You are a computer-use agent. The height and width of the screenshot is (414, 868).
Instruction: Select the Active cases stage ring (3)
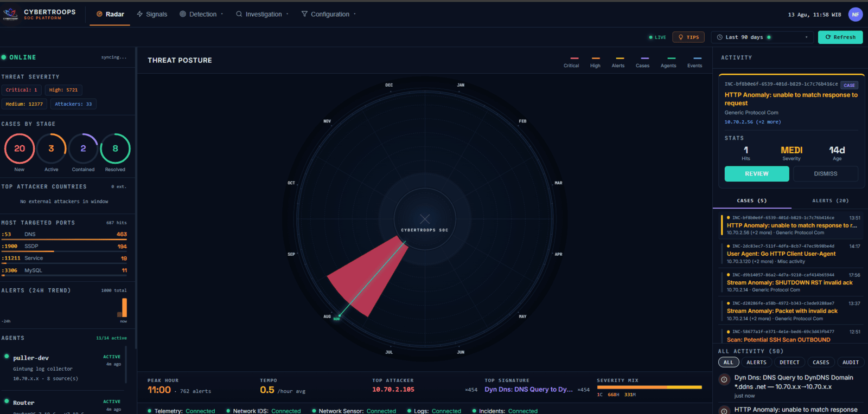(x=52, y=148)
